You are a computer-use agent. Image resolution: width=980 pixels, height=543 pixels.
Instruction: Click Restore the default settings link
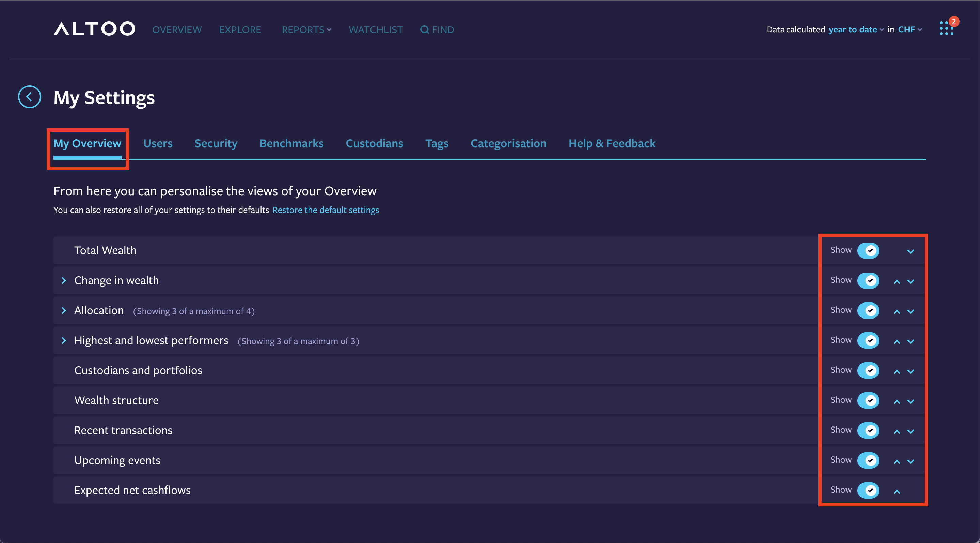point(325,210)
